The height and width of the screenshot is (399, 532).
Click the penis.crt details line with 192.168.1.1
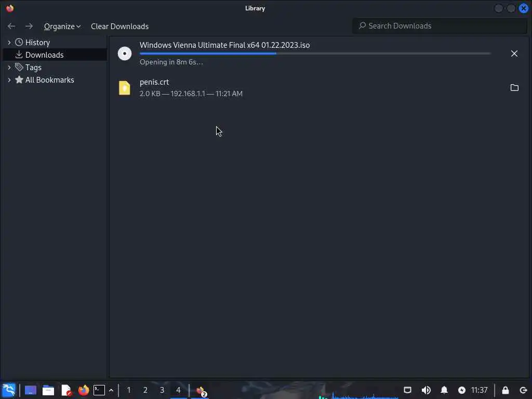coord(191,94)
